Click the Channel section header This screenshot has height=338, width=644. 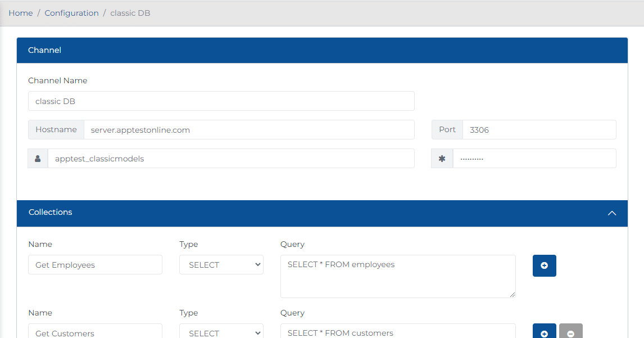coord(44,50)
